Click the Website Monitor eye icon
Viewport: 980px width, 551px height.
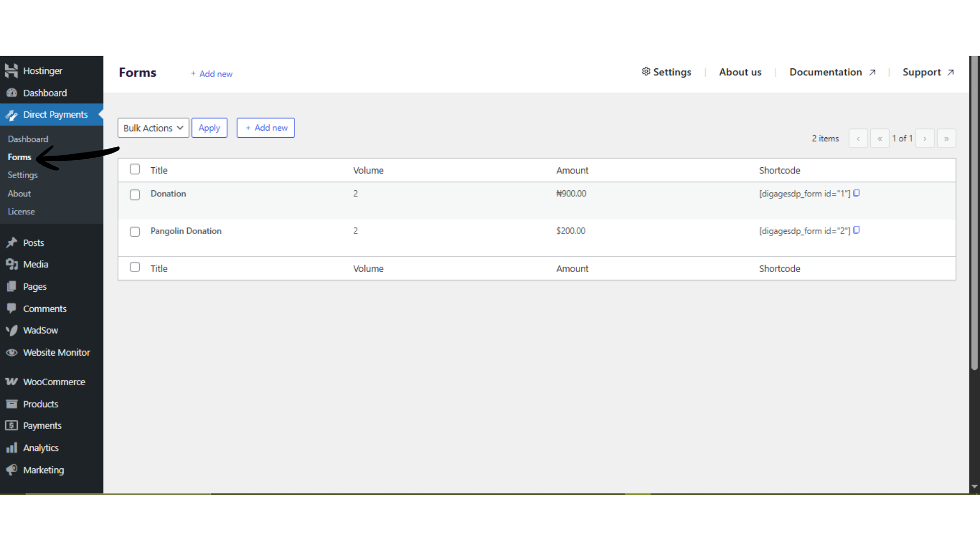point(11,353)
